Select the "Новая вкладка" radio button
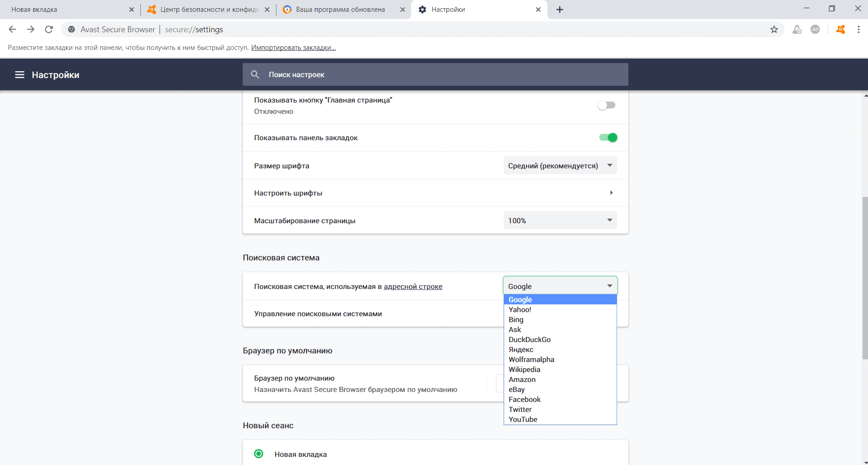Viewport: 868px width, 465px height. click(259, 454)
